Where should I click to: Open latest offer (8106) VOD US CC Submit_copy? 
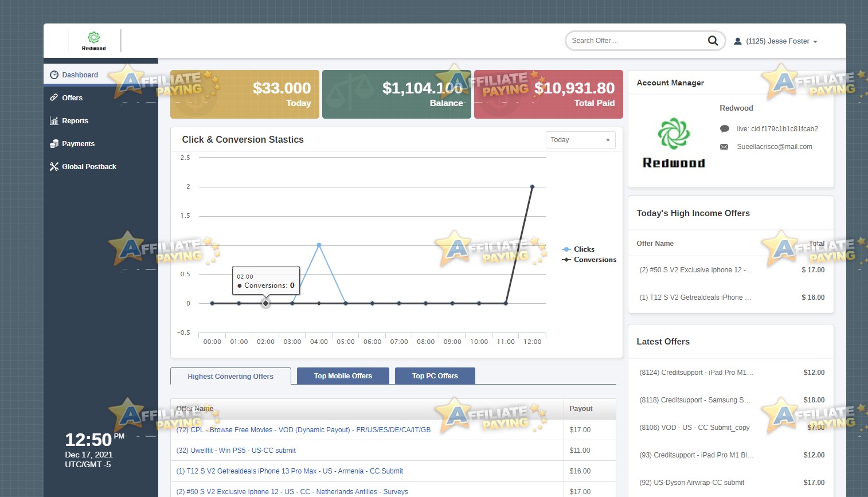click(x=694, y=428)
